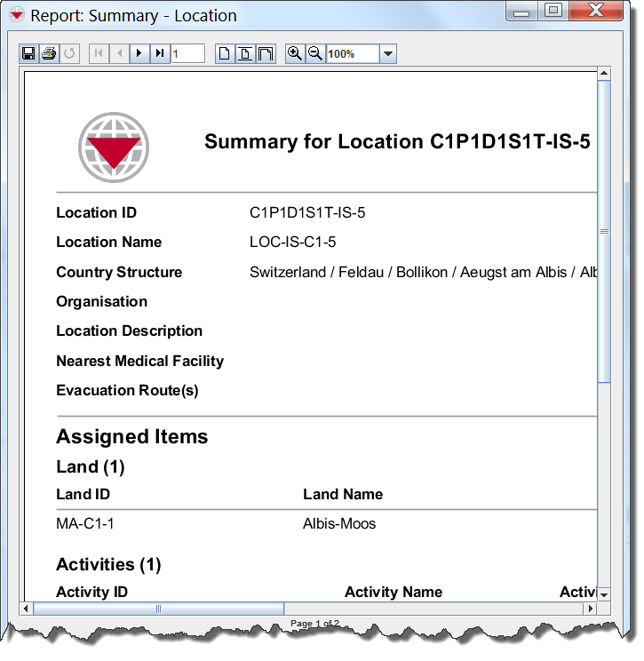Fit the page to width
The width and height of the screenshot is (644, 661).
266,54
